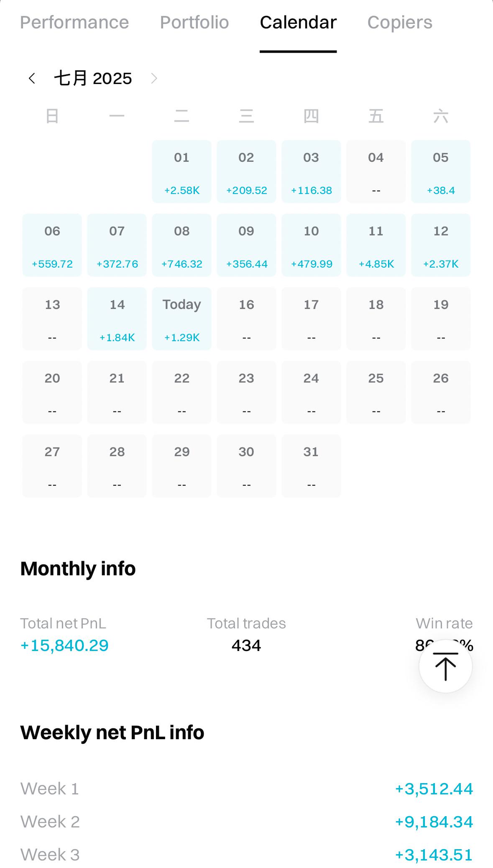This screenshot has height=868, width=493.
Task: Open the Today cell showing +1.29K
Action: 181,319
